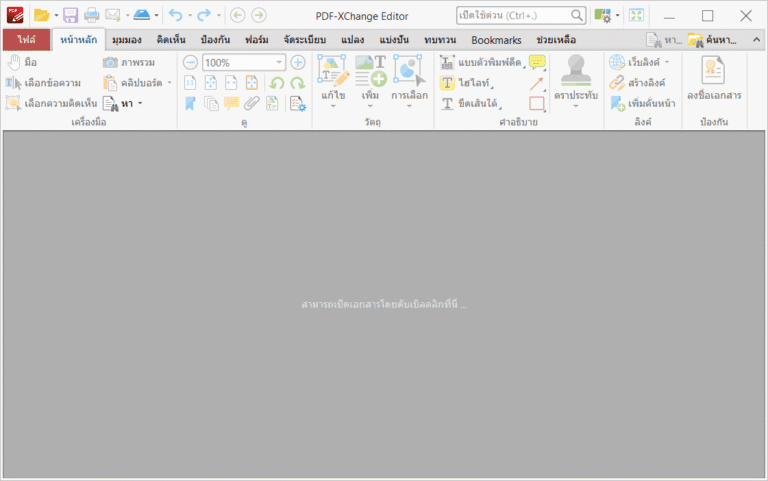This screenshot has height=481, width=768.
Task: Expand the Find (หา) dropdown arrow
Action: coord(140,103)
